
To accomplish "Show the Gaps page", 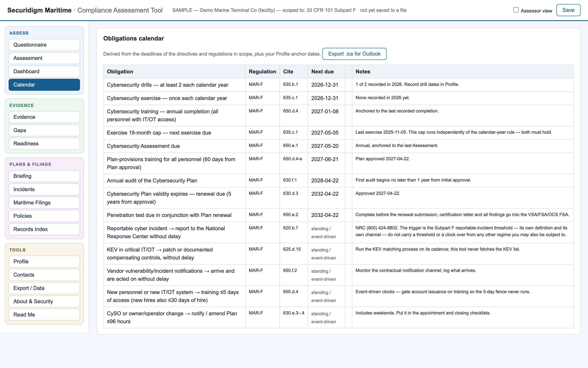I will 44,130.
